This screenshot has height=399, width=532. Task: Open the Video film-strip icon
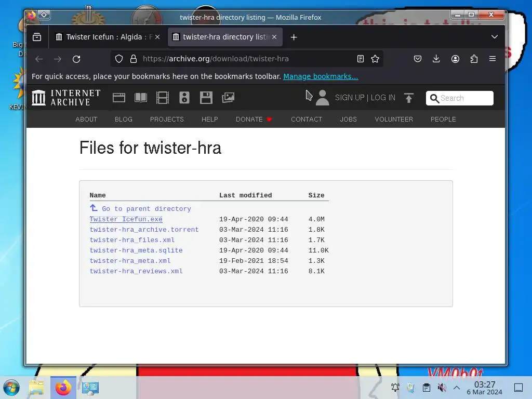[163, 98]
